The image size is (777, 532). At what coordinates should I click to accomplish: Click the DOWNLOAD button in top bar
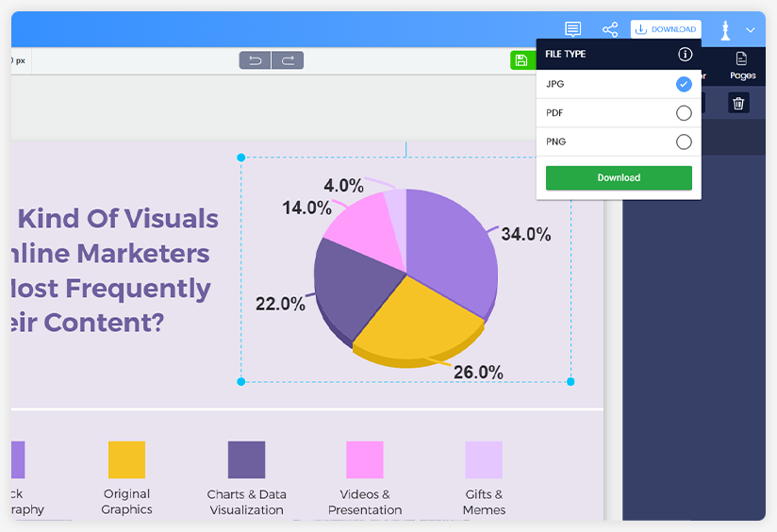point(666,29)
